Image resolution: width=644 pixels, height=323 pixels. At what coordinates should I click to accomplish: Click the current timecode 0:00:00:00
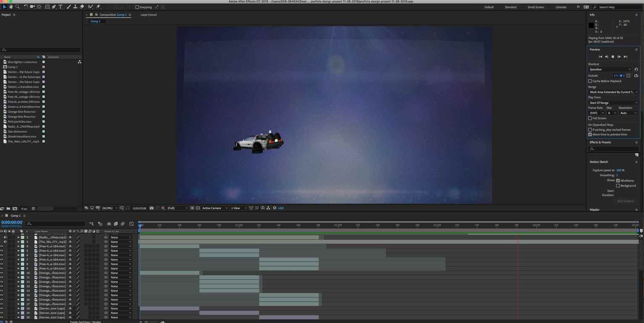(12, 222)
